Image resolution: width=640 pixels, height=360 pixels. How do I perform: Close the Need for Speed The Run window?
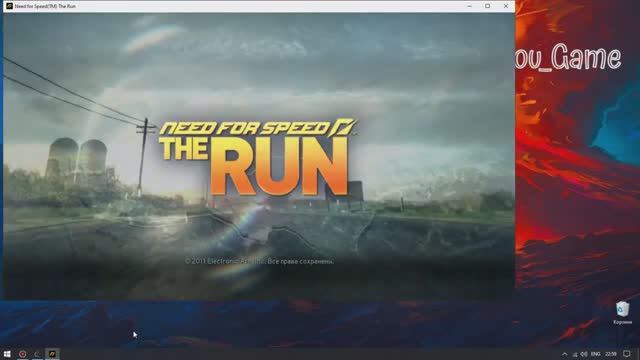pos(506,6)
